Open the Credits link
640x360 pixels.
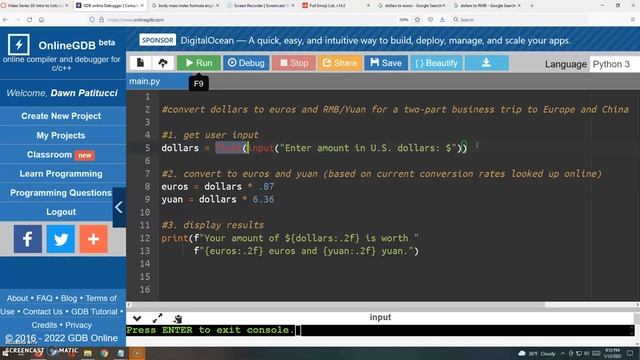[44, 325]
